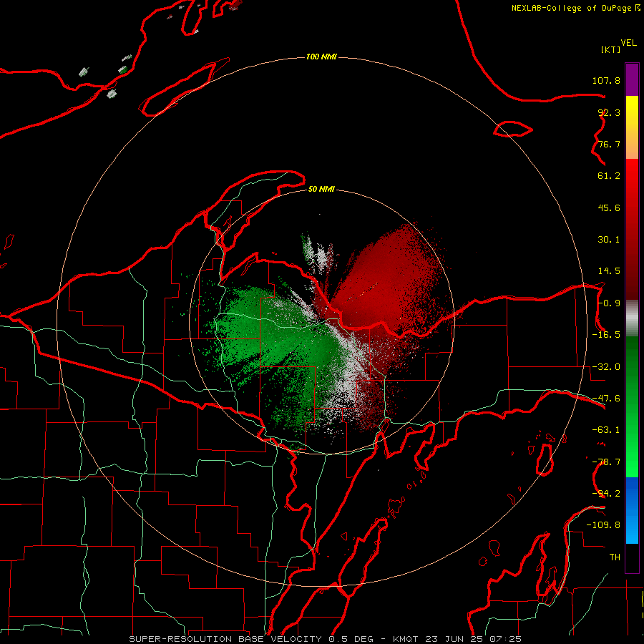This screenshot has height=644, width=644.
Task: Click the 100 NMI range ring label
Action: [321, 57]
